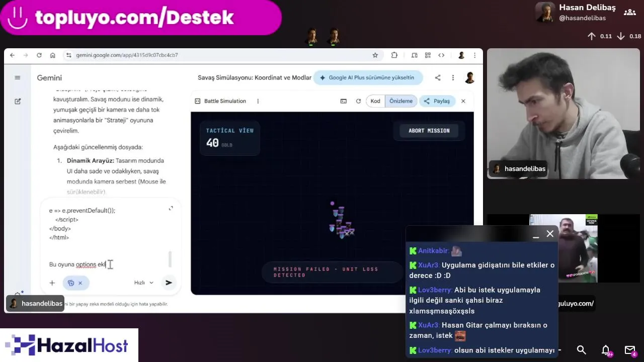Image resolution: width=644 pixels, height=362 pixels.
Task: Select the GeForce video thumbnail tile
Action: point(563,248)
